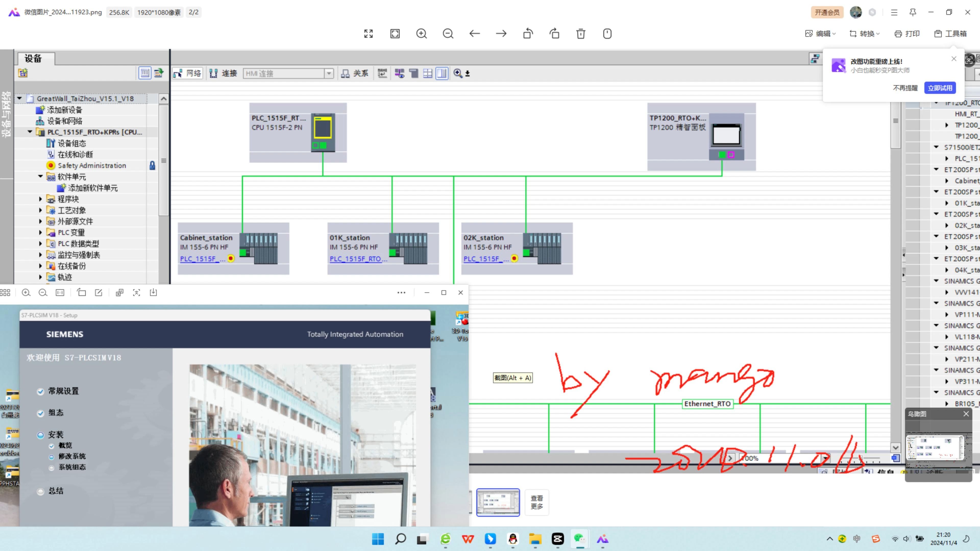Click the PLC_1515F_RTO link under 01K_station
The image size is (980, 551).
click(358, 259)
